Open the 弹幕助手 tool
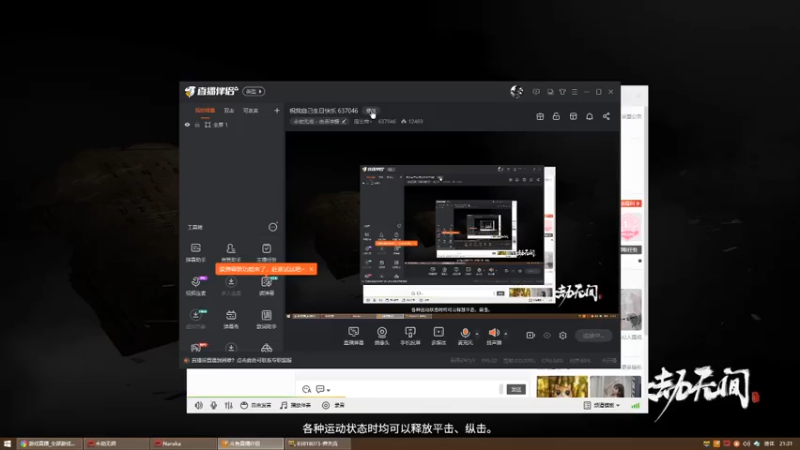Screen dimensions: 800x450 click(195, 252)
